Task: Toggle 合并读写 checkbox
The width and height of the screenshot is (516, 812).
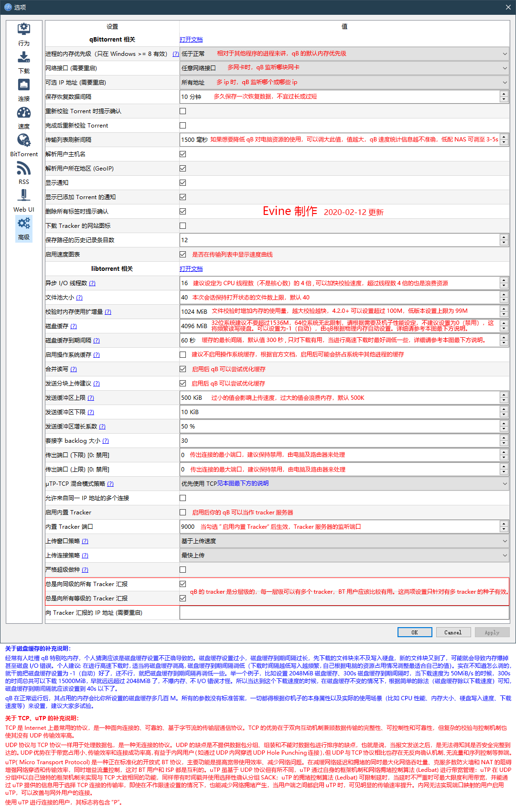Action: tap(183, 369)
